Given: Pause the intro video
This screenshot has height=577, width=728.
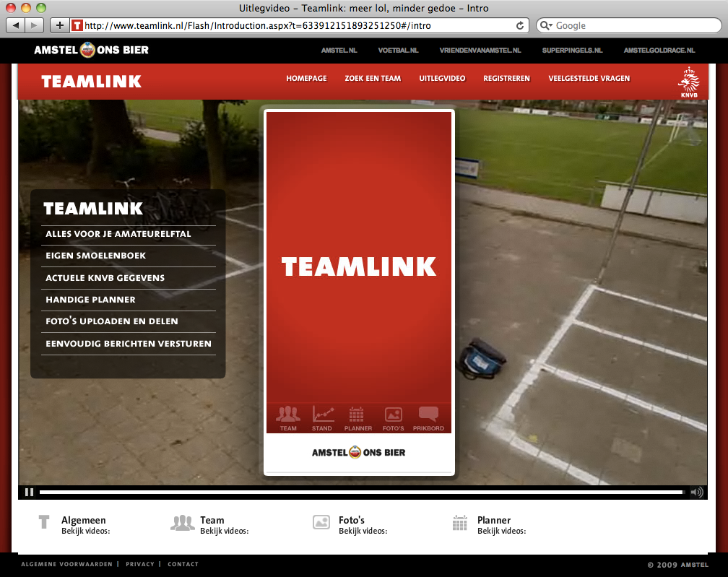Looking at the screenshot, I should point(29,492).
